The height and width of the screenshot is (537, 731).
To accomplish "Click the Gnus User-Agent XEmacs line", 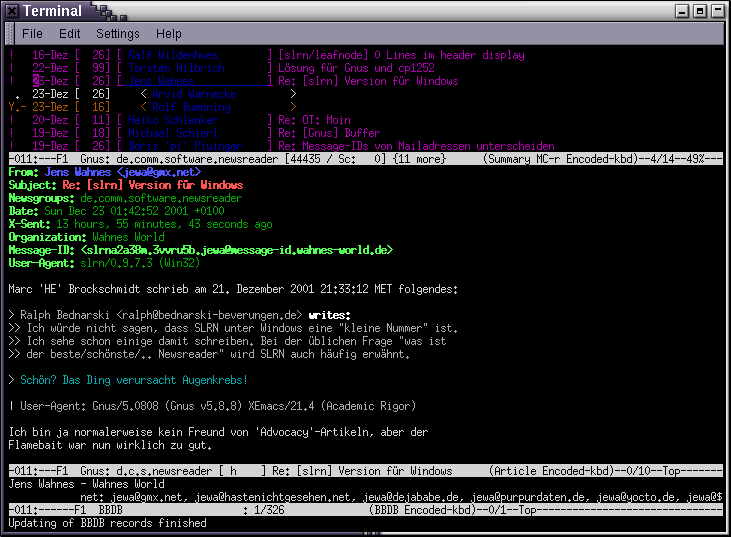I will 212,406.
